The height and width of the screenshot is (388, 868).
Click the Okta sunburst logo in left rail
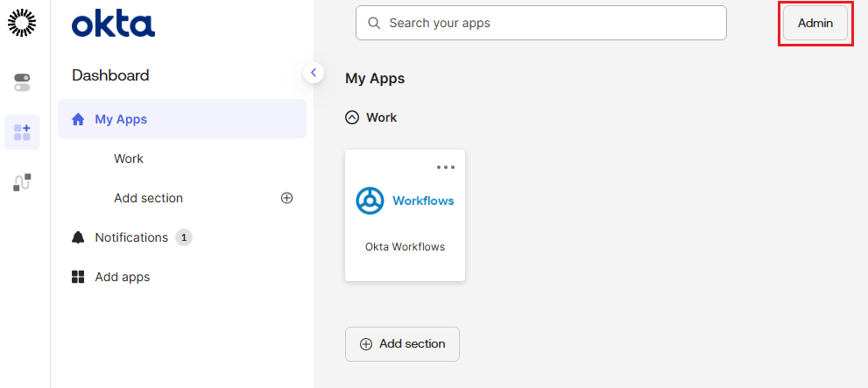[22, 24]
